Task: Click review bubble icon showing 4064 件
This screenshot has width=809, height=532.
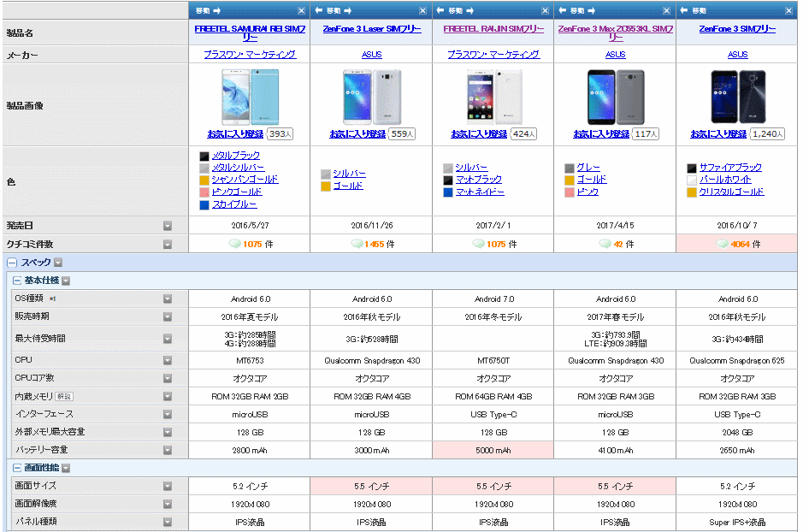Action: tap(723, 244)
